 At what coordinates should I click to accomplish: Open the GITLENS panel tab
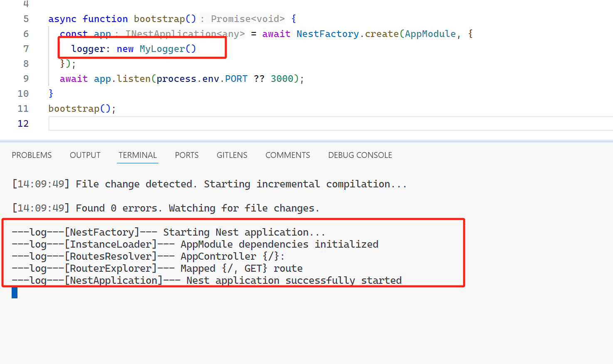click(232, 155)
